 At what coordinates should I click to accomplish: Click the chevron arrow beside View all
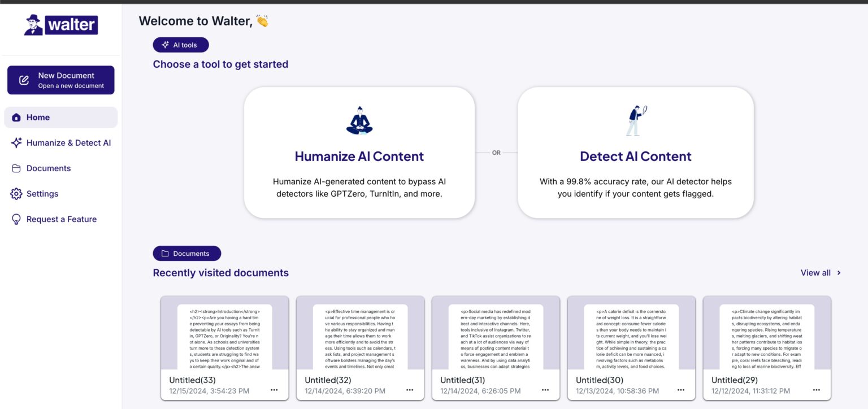(x=839, y=273)
